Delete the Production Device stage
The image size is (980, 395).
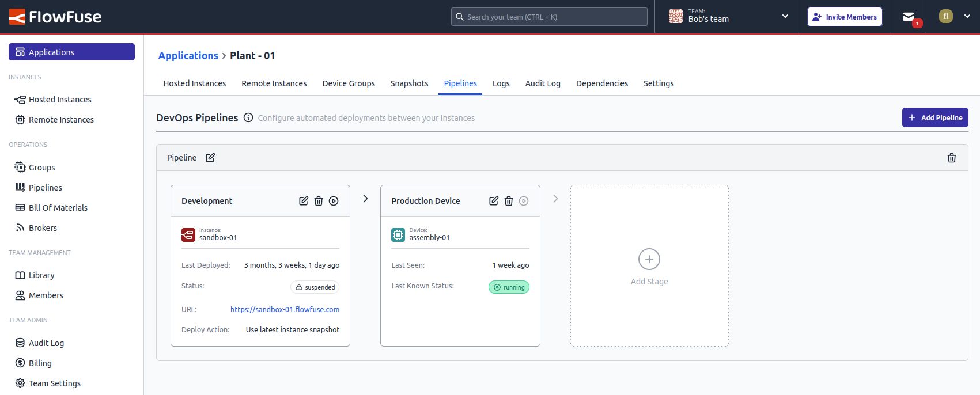[509, 201]
